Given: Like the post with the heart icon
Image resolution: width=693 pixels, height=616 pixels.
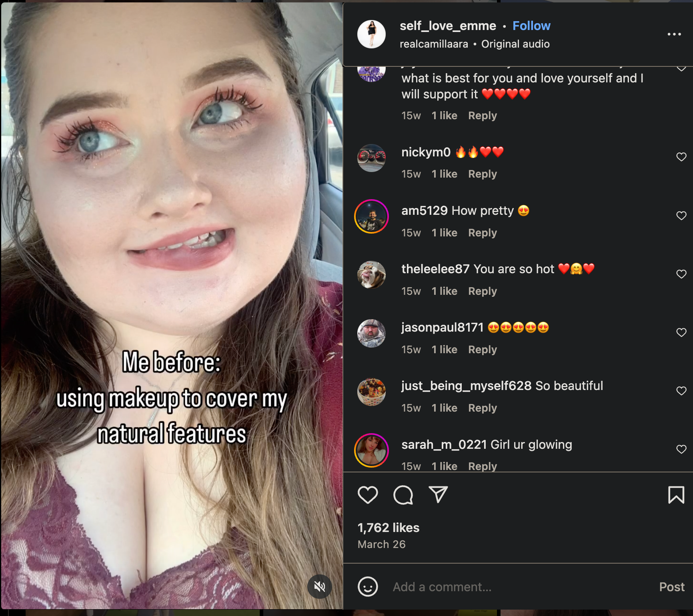Looking at the screenshot, I should point(367,495).
